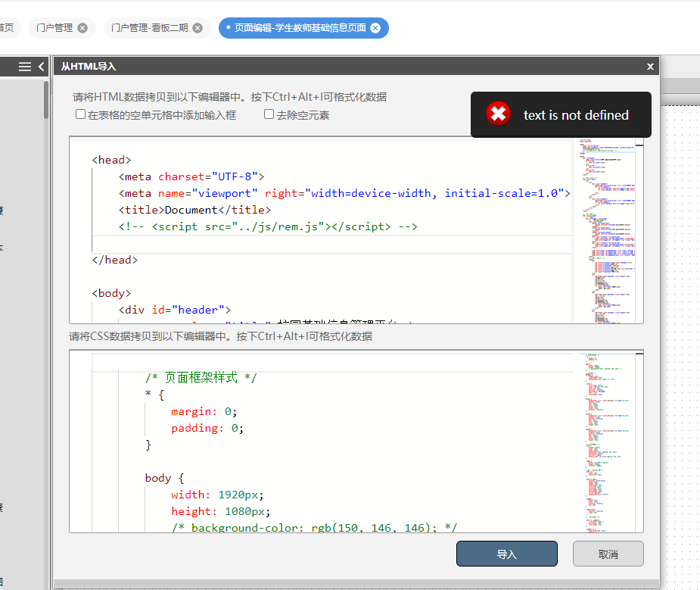Close the 从HTML导入 dialog with x icon
Screen dimensions: 700x590
(x=650, y=67)
